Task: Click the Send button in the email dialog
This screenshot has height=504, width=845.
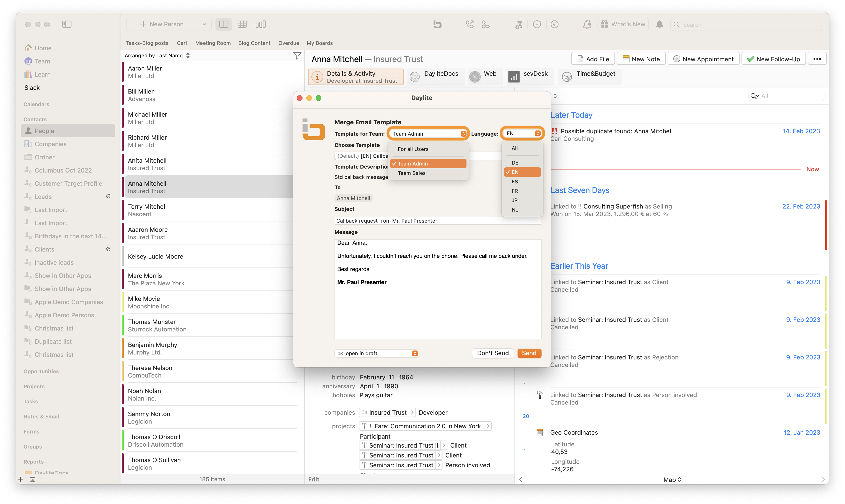Action: [529, 353]
